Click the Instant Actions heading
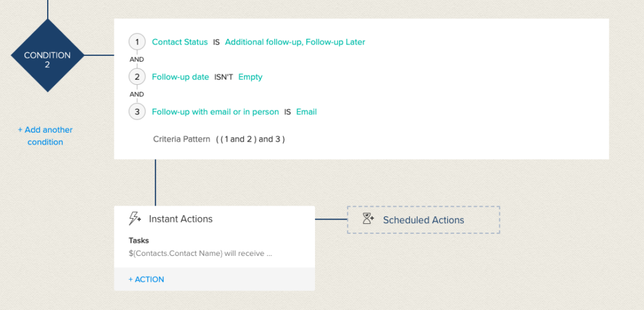Screen dimensions: 644x310 tap(180, 219)
